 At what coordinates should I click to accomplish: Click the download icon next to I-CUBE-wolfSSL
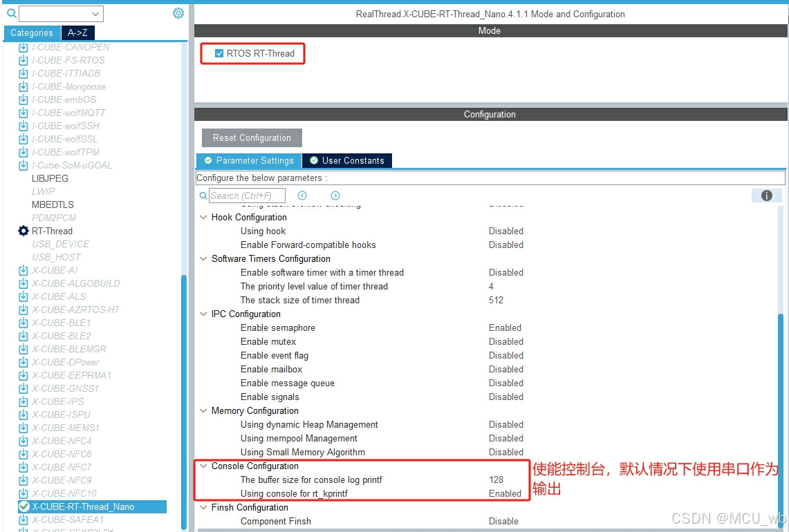[23, 139]
